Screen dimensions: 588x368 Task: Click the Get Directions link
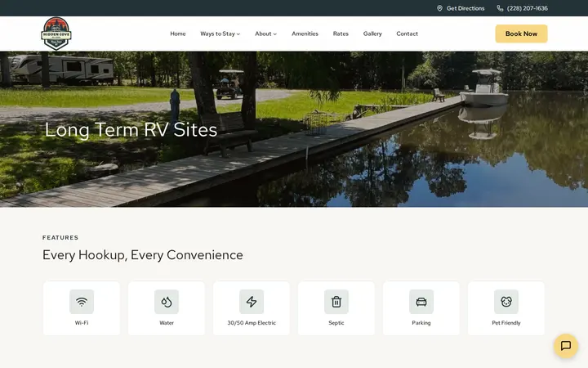[465, 8]
